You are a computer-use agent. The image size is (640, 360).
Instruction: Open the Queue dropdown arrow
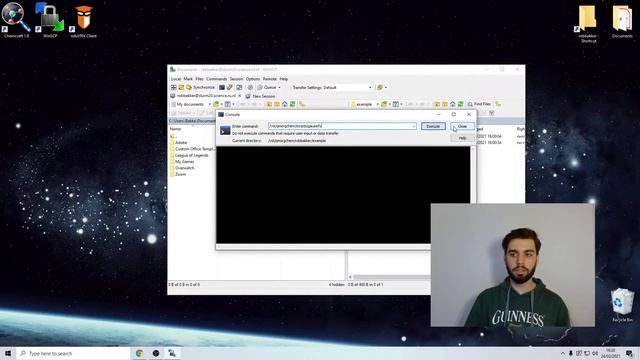tap(280, 87)
